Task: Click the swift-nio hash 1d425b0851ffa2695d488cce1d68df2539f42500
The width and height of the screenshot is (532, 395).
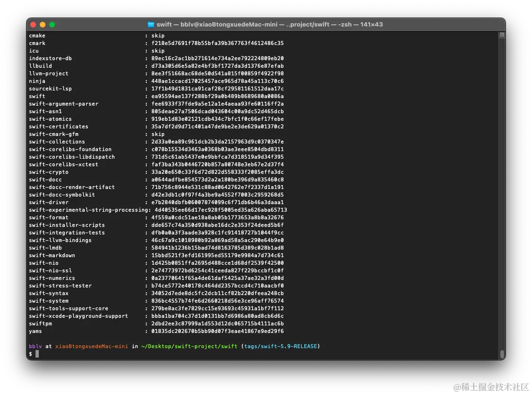Action: point(217,263)
